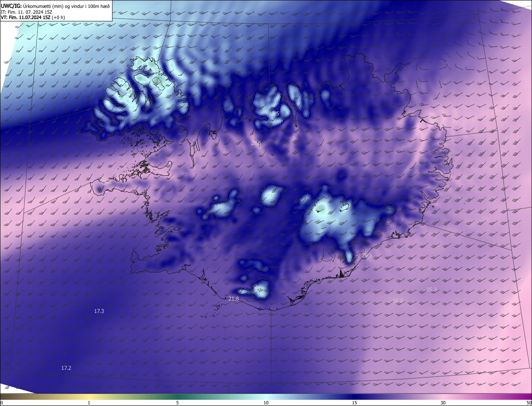Click the 10.5 value over the northern peninsula
Screen dimensions: 532x406
pyautogui.click(x=273, y=113)
